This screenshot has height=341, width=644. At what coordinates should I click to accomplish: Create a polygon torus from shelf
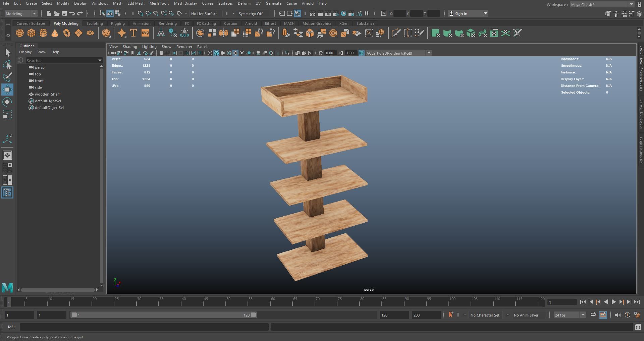pyautogui.click(x=67, y=33)
